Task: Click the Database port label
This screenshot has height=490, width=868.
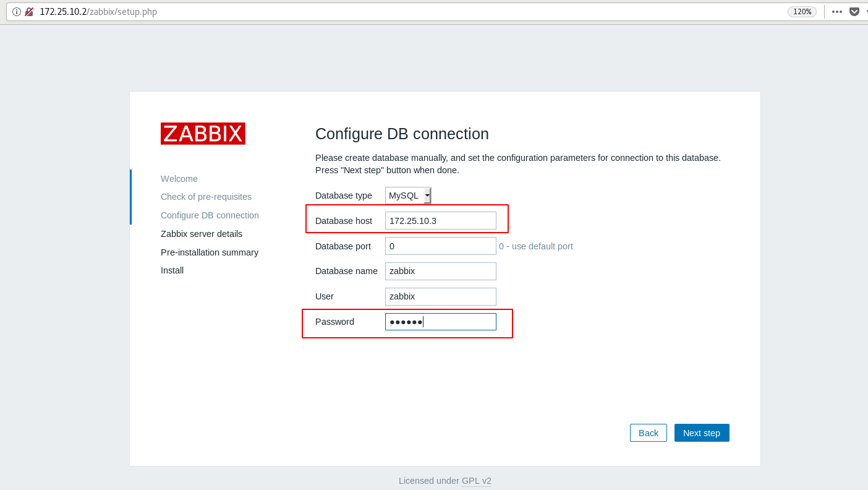Action: pyautogui.click(x=343, y=246)
